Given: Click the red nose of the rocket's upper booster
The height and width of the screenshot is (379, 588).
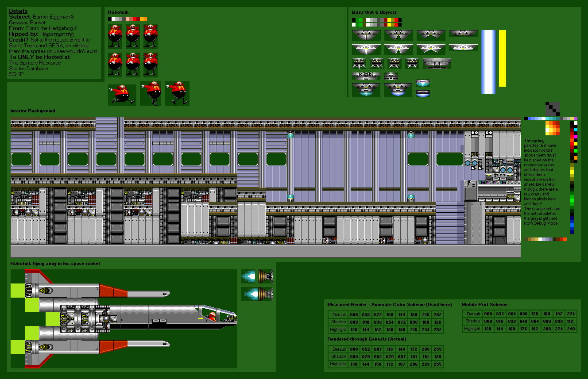Looking at the screenshot, I should [113, 291].
